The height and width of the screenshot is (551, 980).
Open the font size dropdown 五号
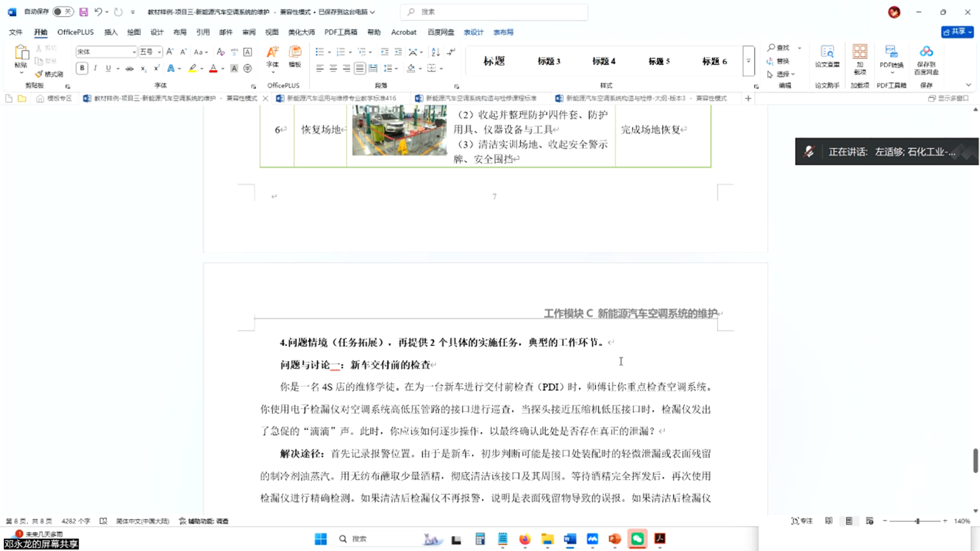[x=159, y=52]
